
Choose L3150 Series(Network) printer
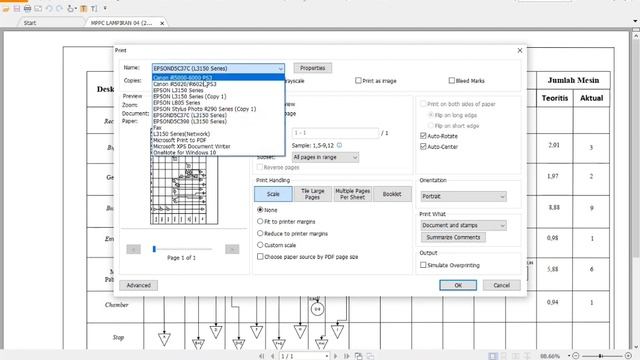pyautogui.click(x=218, y=134)
